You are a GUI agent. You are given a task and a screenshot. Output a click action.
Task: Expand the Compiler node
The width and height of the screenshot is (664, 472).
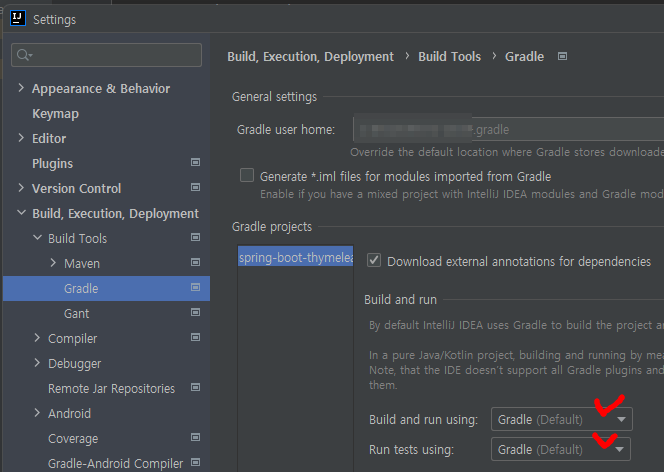(x=37, y=338)
